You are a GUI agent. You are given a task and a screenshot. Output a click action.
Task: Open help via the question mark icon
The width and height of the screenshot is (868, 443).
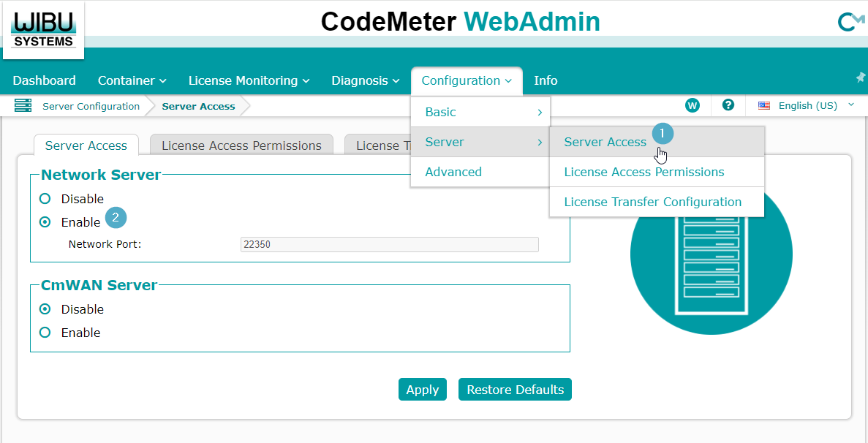pyautogui.click(x=728, y=105)
